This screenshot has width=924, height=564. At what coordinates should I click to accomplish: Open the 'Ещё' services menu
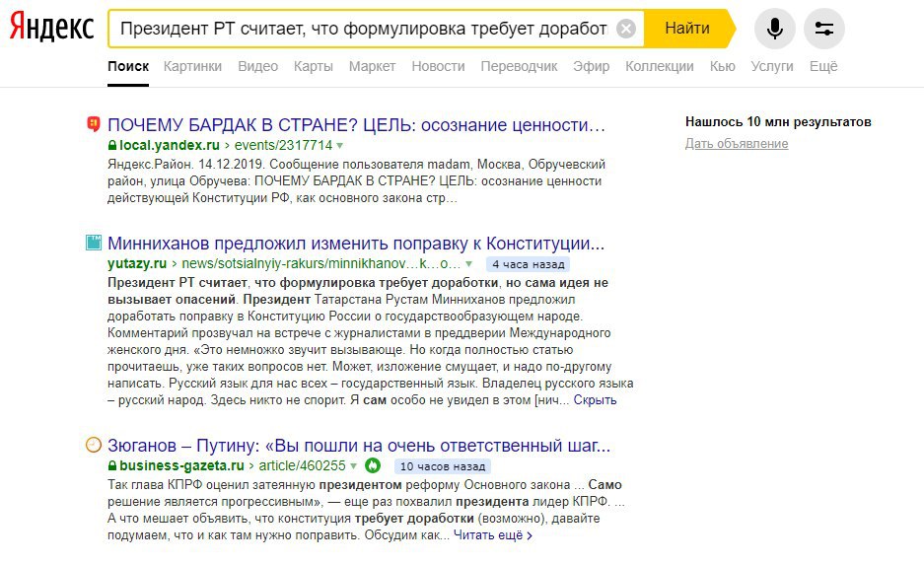coord(822,66)
